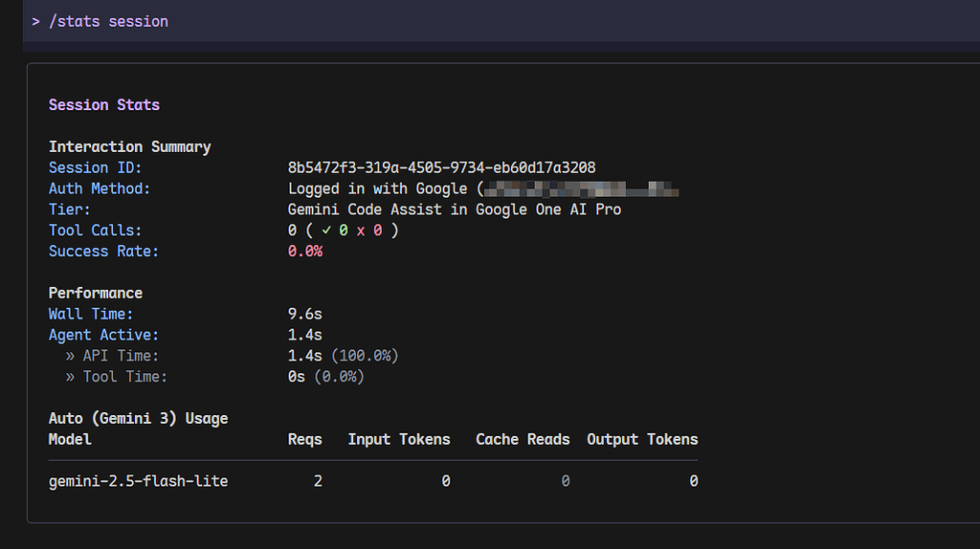Click the 'Auth Method:' label
Screen dimensions: 980x549
(100, 188)
